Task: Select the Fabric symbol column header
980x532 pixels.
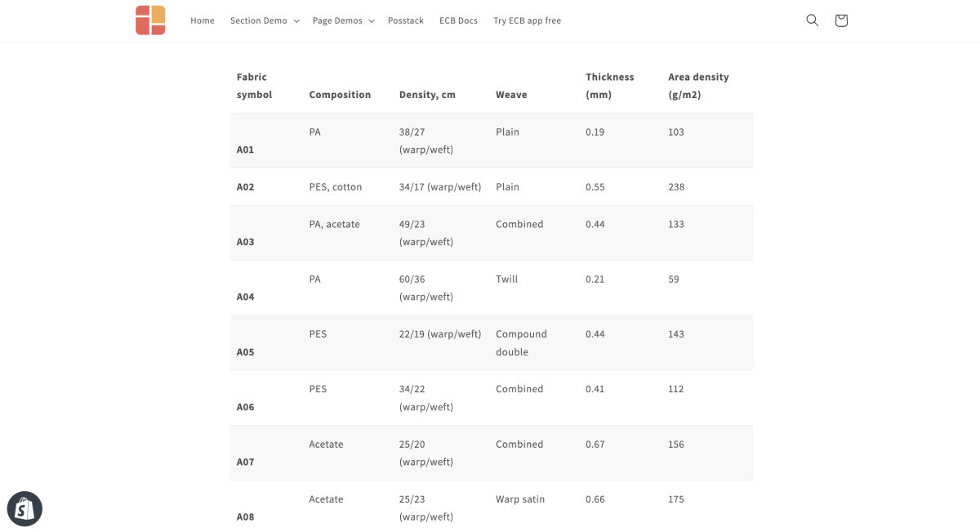Action: click(254, 85)
